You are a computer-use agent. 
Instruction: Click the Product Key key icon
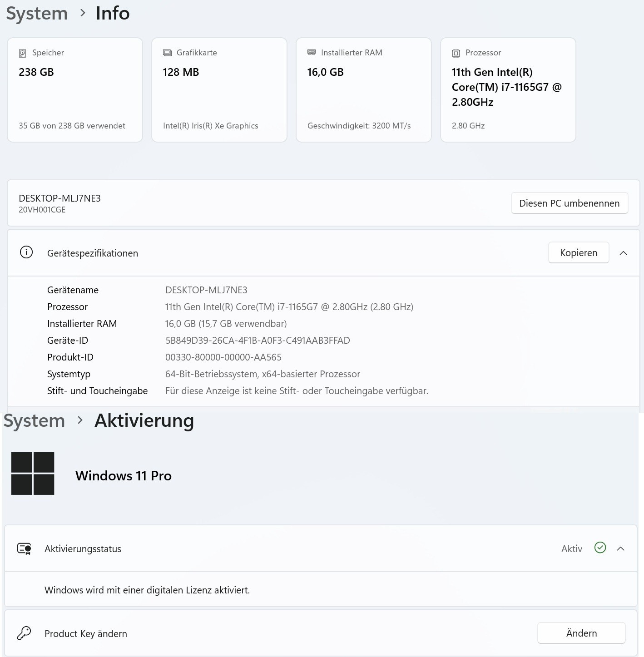(24, 633)
